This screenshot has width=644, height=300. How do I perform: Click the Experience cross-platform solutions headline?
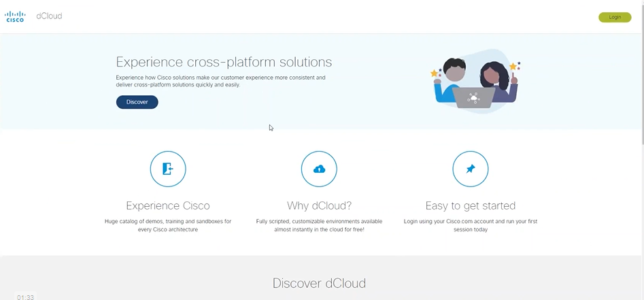coord(224,62)
